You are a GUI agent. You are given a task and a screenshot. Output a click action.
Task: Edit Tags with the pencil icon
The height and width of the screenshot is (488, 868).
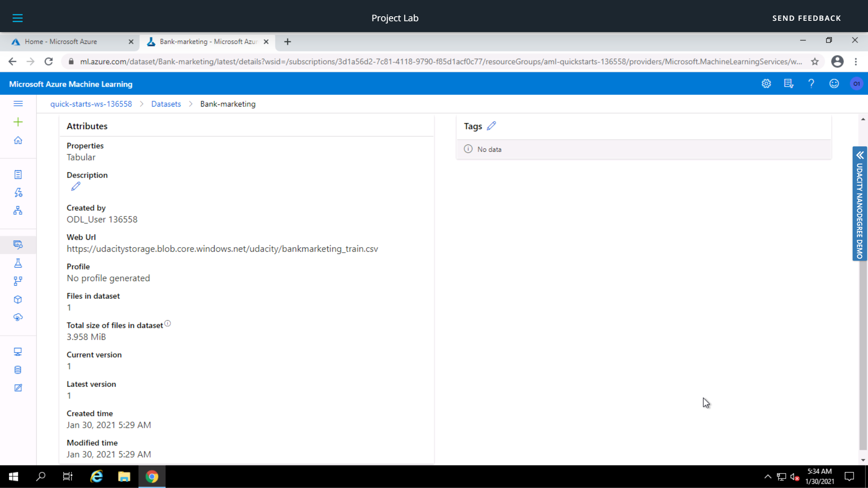[x=492, y=126]
